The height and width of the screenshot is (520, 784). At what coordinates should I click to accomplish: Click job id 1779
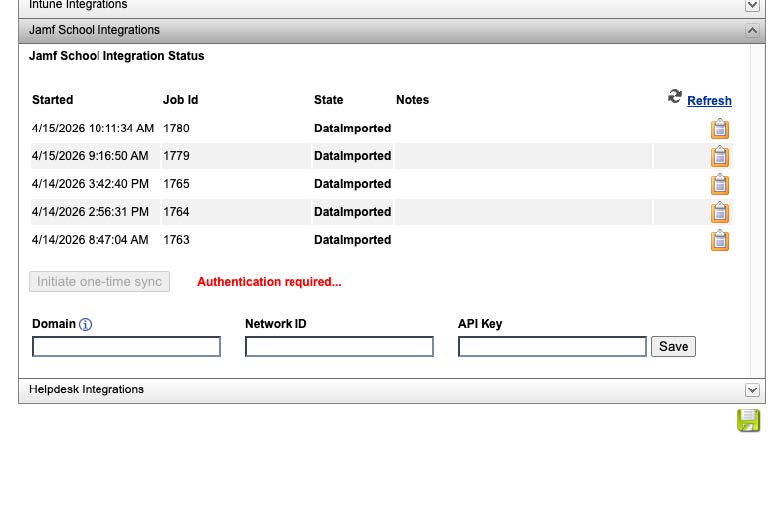[x=176, y=156]
